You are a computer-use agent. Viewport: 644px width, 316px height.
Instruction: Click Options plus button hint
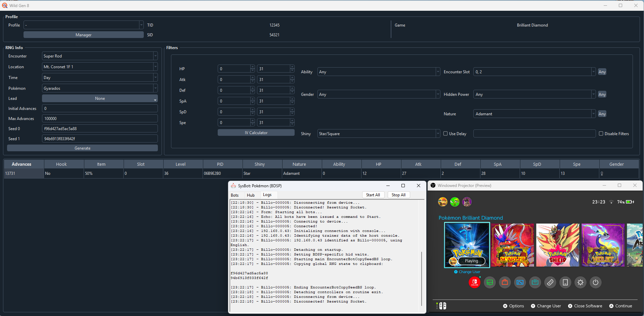pos(513,306)
